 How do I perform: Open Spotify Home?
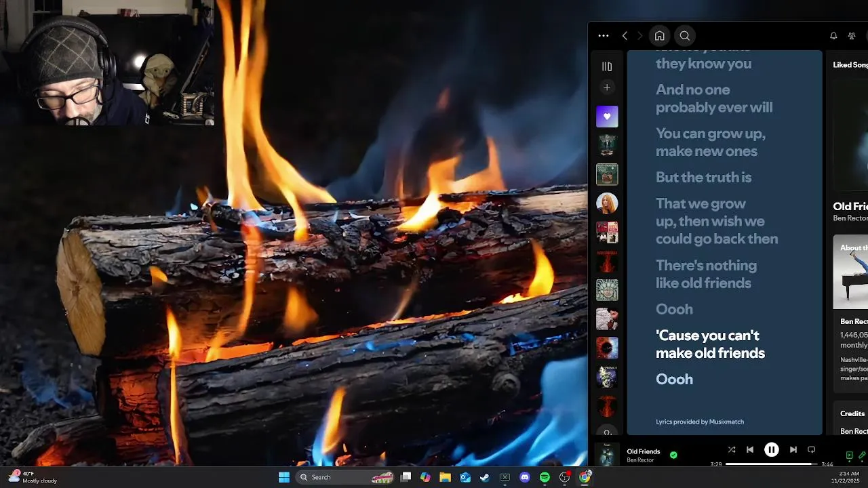point(659,36)
